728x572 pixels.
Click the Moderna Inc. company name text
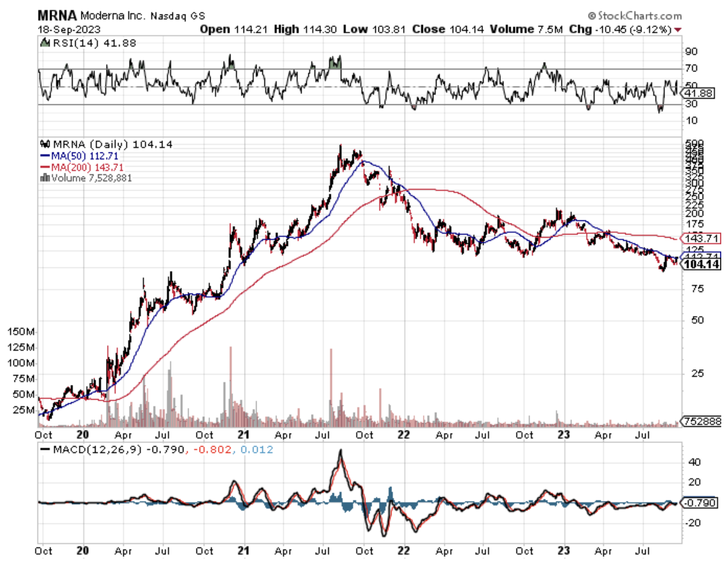point(113,16)
